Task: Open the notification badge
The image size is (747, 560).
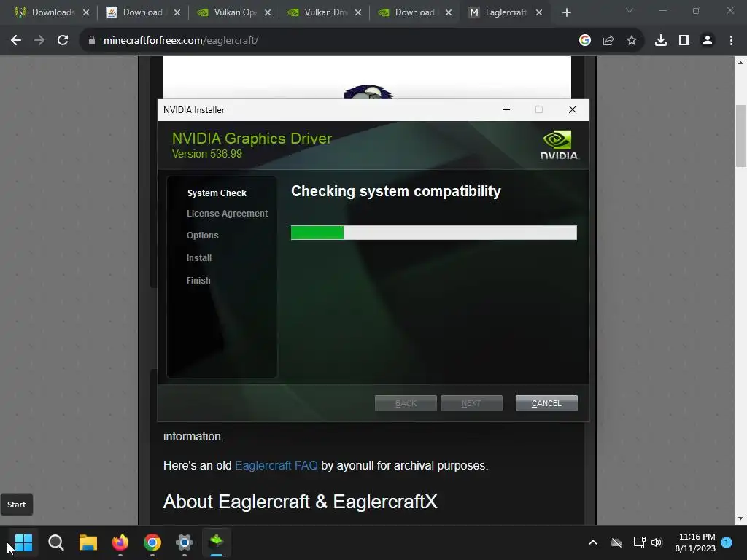Action: (727, 542)
